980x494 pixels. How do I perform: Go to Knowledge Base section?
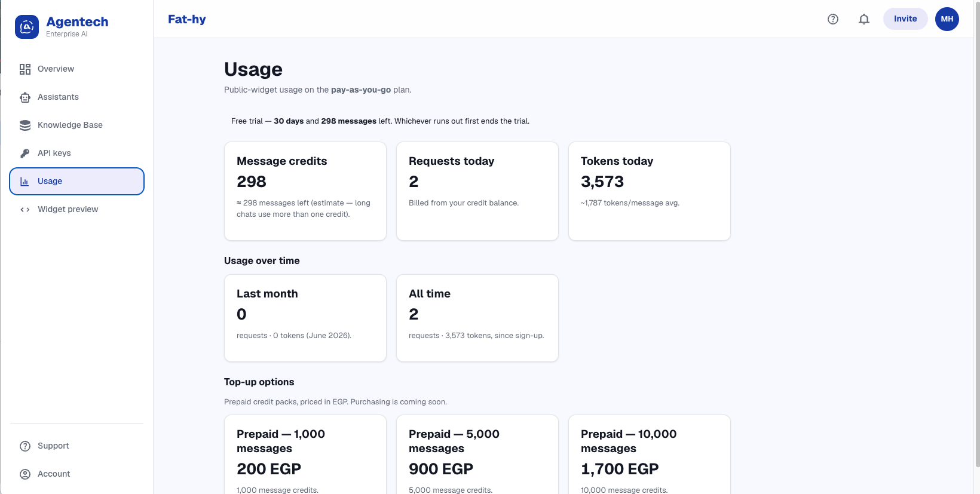(77, 125)
